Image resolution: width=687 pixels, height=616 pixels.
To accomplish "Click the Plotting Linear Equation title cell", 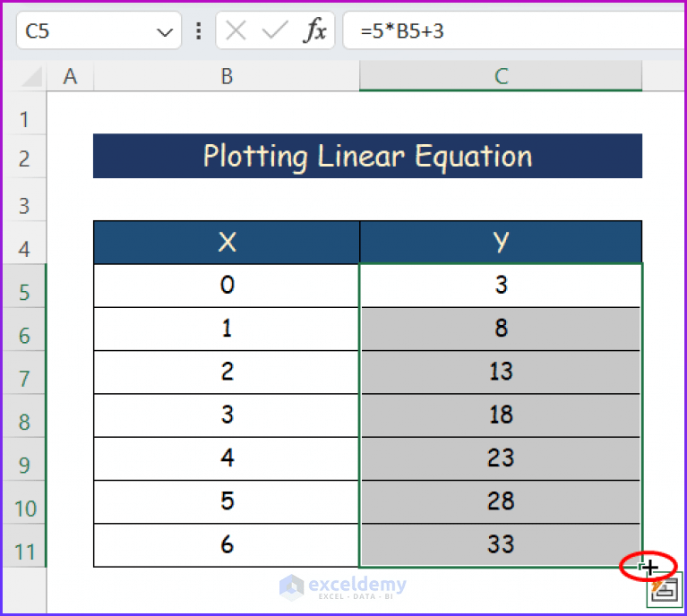I will [x=367, y=156].
